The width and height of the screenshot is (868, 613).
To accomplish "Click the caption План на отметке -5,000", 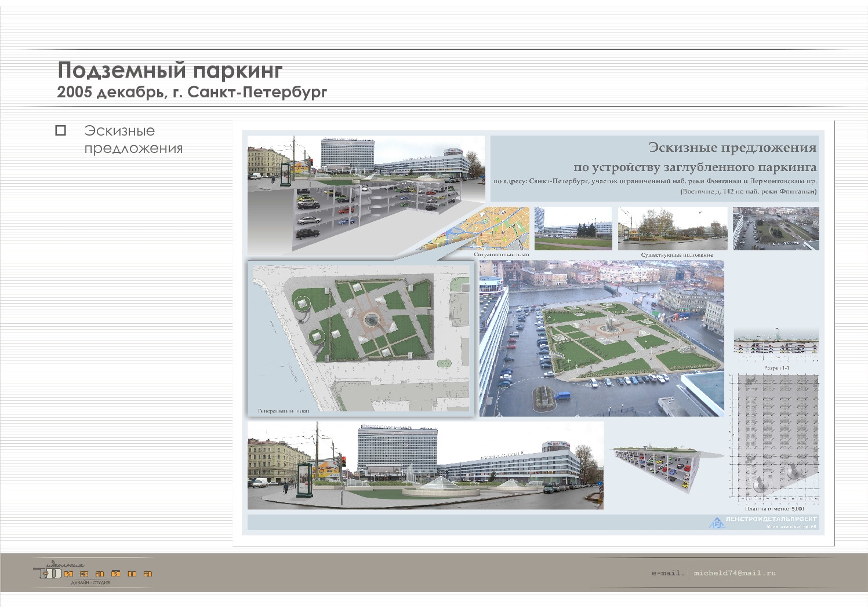I will click(x=774, y=509).
